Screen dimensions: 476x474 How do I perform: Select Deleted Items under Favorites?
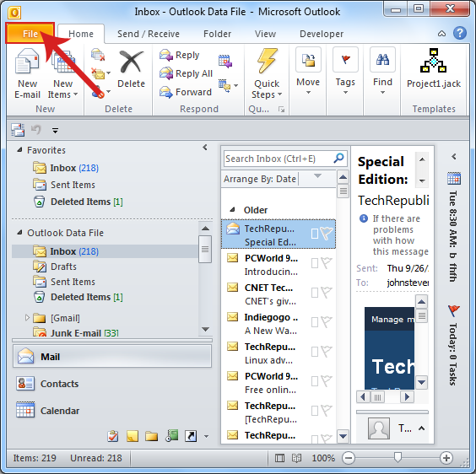click(x=78, y=202)
